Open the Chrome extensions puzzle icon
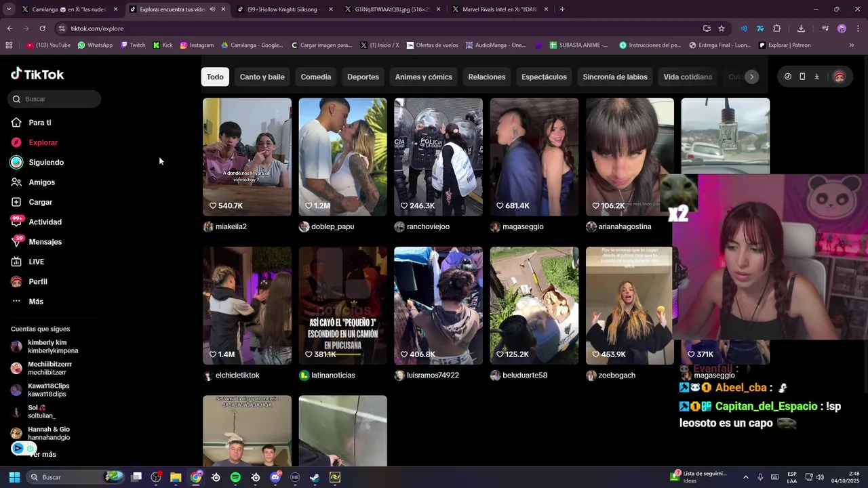 pos(777,28)
